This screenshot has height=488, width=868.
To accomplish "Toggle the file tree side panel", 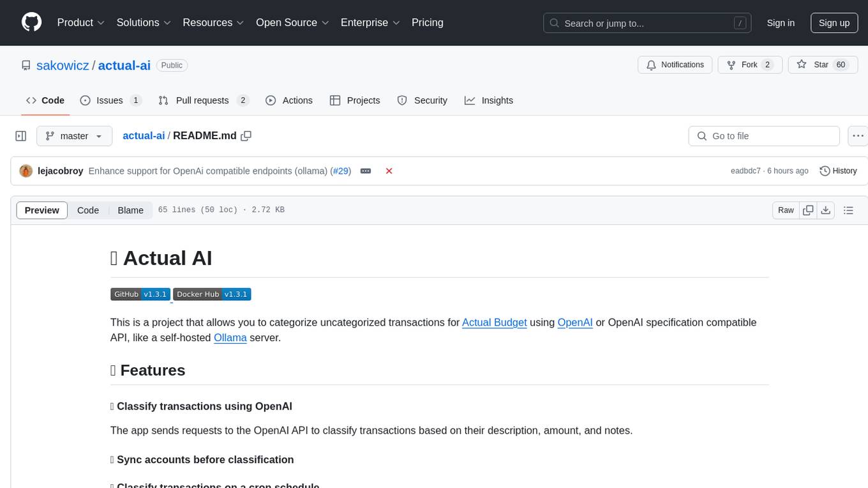I will [x=21, y=136].
